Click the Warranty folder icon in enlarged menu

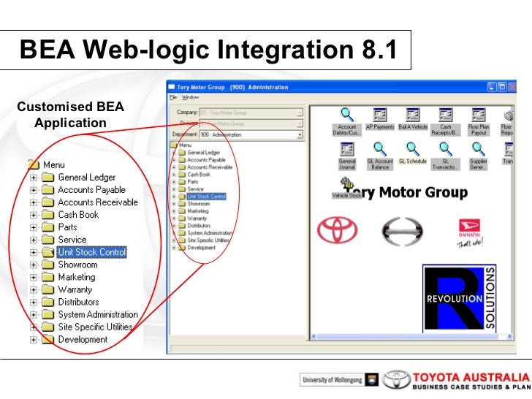click(47, 289)
